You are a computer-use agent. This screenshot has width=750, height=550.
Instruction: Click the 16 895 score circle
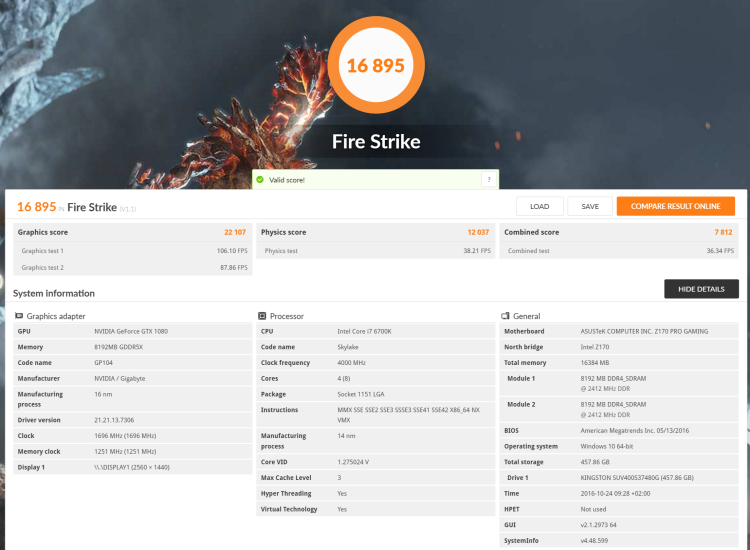pos(376,65)
